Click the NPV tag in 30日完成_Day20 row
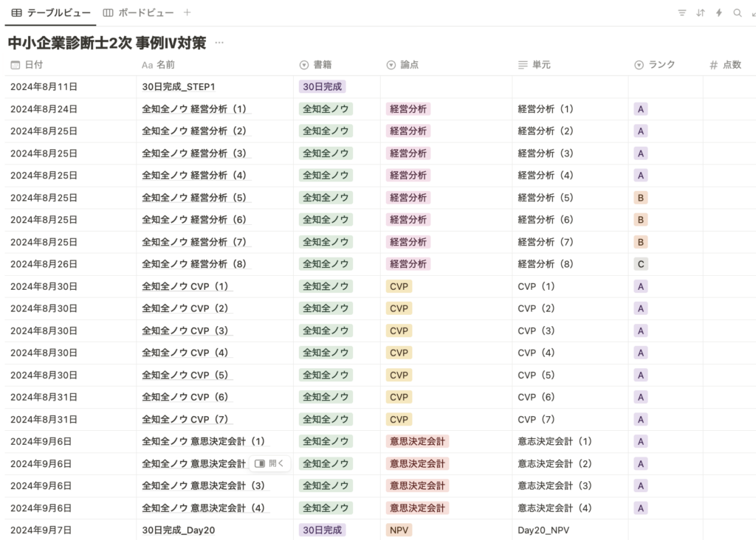Viewport: 756px width, 540px height. (x=399, y=530)
